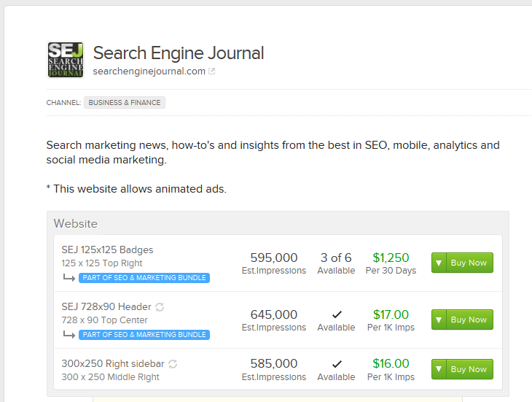Click the external link icon beside searchenginejournal.com
Screen dimensions: 532x402
[212, 71]
